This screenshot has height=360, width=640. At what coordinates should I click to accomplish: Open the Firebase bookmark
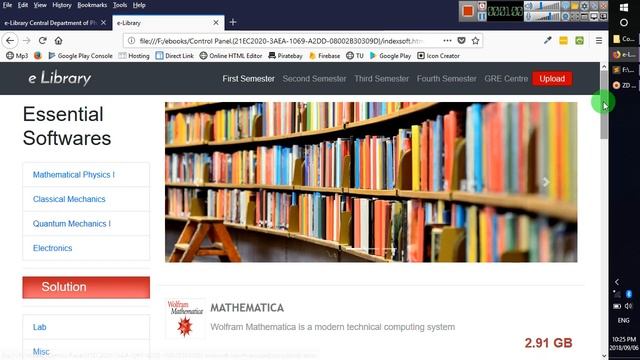point(325,56)
